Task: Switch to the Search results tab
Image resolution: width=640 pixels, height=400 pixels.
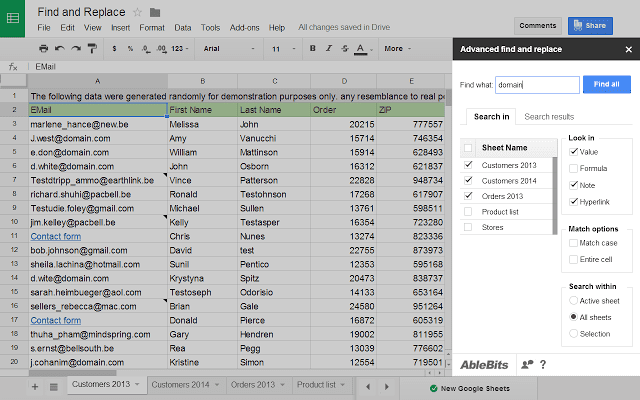Action: point(550,117)
